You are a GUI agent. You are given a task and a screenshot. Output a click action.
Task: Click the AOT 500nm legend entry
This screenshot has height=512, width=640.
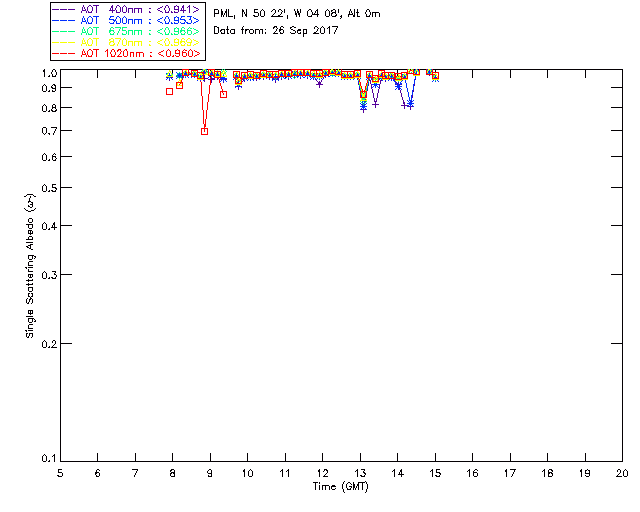tap(126, 20)
